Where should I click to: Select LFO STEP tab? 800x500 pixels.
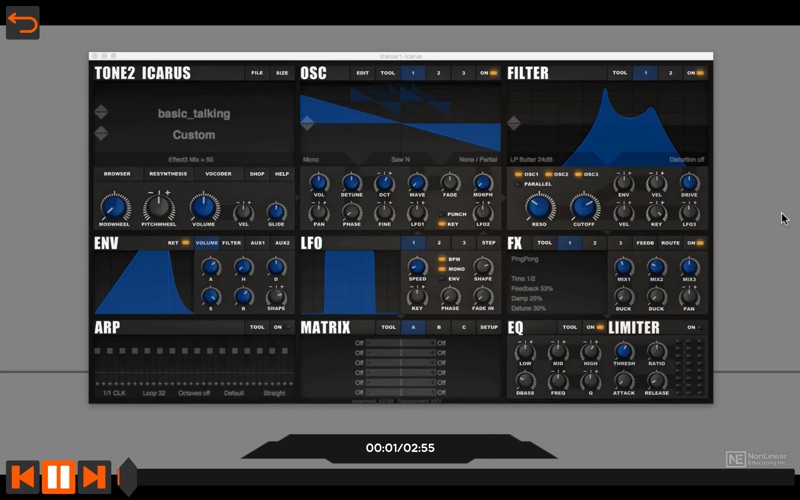tap(489, 243)
